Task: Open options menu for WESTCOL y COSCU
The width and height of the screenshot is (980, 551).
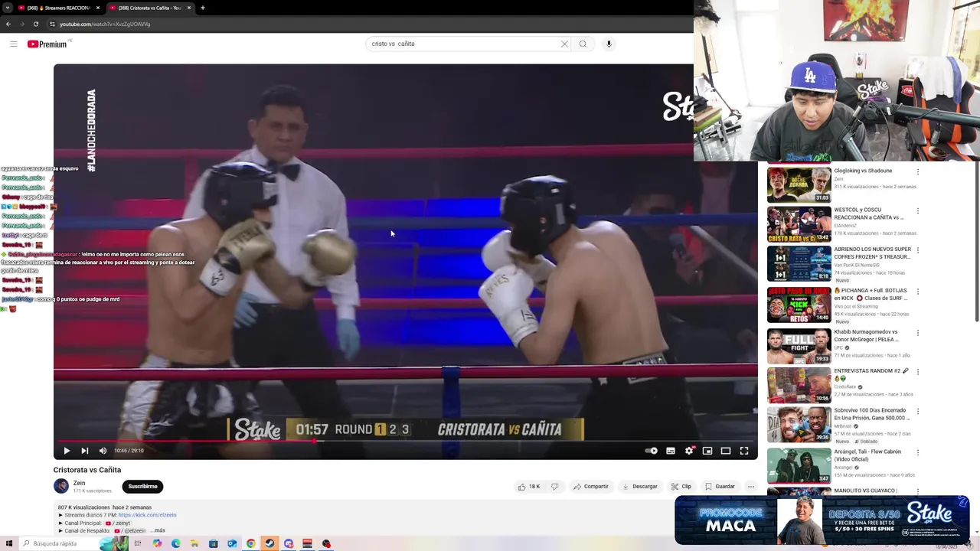Action: point(918,211)
